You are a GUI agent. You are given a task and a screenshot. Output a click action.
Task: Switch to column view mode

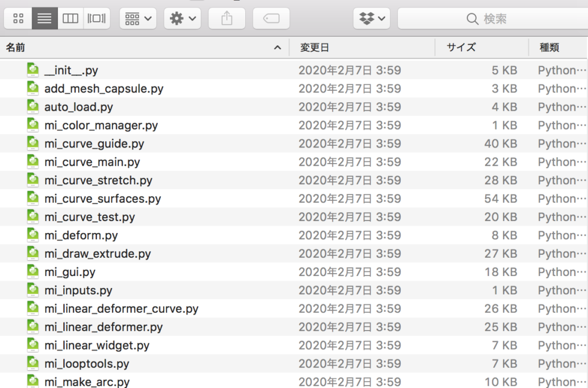click(71, 19)
